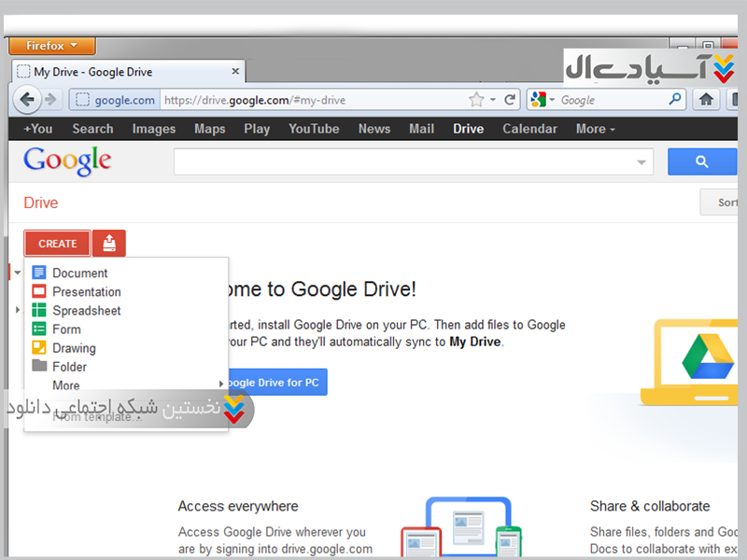Open the More dropdown in Google bar
Image resolution: width=747 pixels, height=560 pixels.
595,129
